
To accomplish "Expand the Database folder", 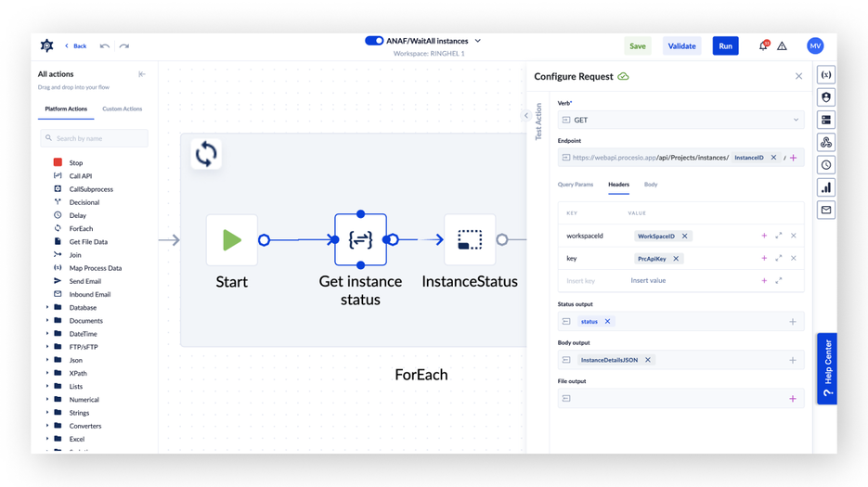I will [x=47, y=307].
